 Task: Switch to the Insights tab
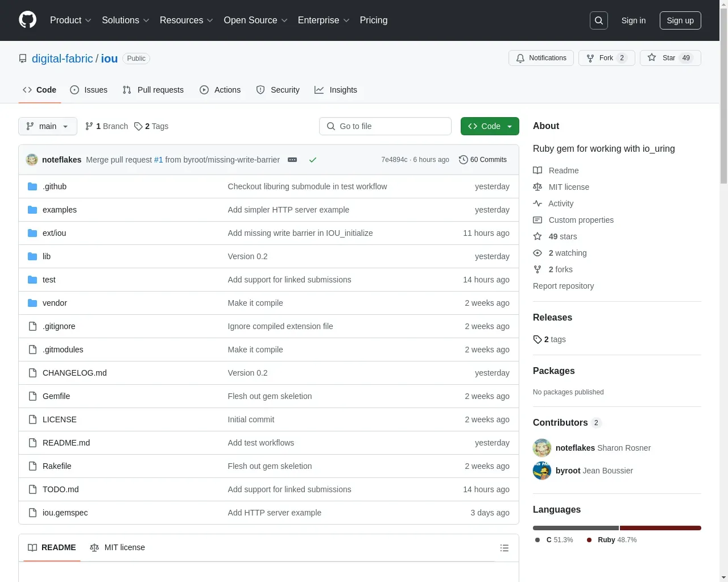click(336, 90)
